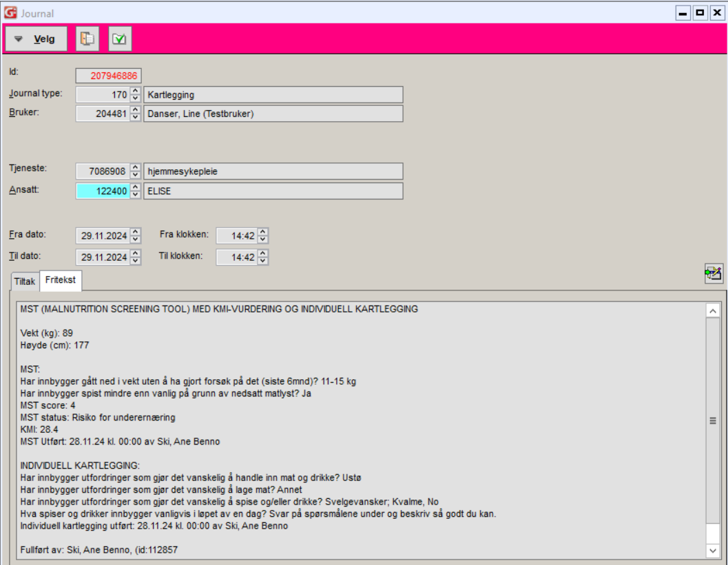Viewport: 728px width, 565px height.
Task: Click the Ansatt number field 122400
Action: click(x=103, y=191)
